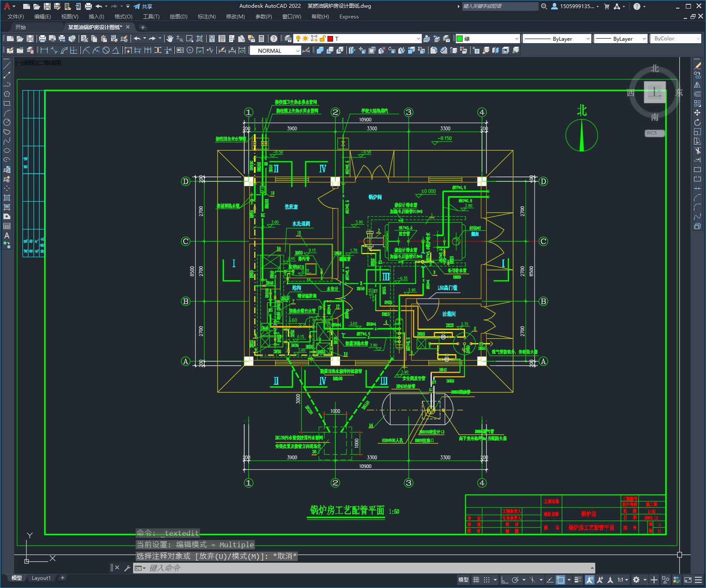The image size is (706, 588).
Task: Open the lineweight ByLayer dropdown
Action: click(x=621, y=39)
